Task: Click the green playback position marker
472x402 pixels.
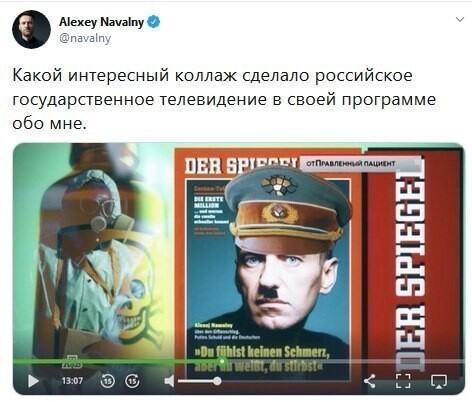Action: [x=222, y=361]
